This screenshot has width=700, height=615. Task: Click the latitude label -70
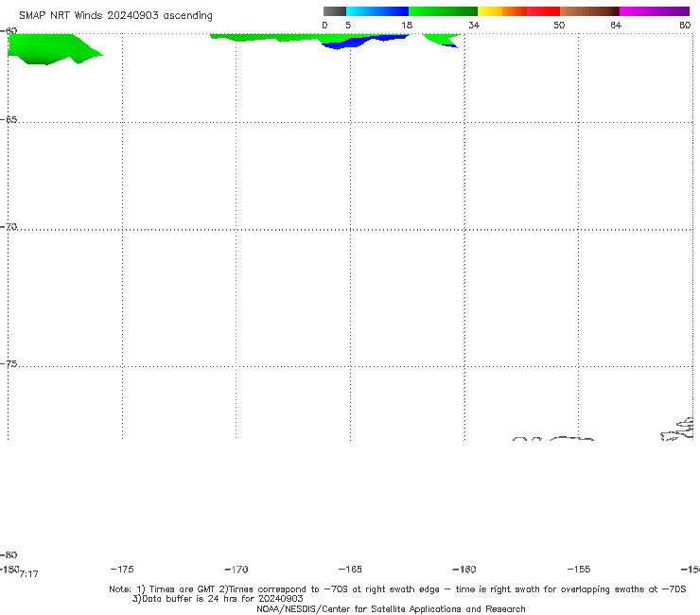9,227
